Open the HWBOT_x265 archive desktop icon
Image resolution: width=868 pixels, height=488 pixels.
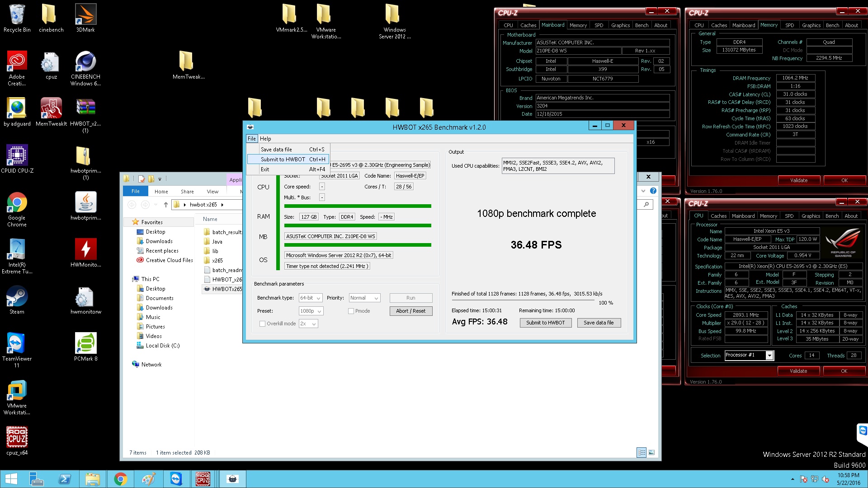(85, 115)
